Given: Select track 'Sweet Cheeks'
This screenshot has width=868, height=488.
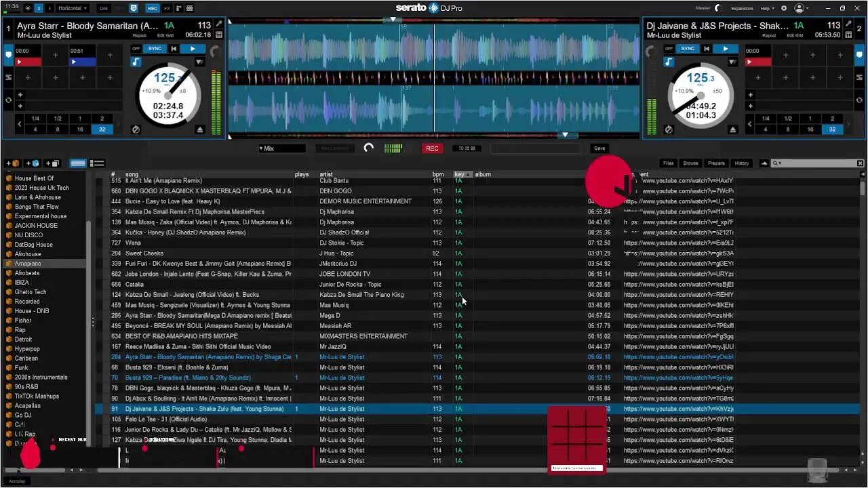Looking at the screenshot, I should pos(144,253).
